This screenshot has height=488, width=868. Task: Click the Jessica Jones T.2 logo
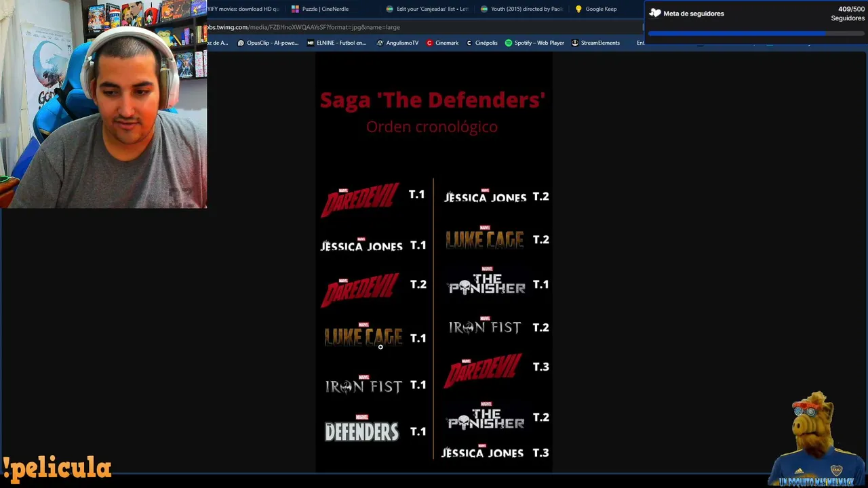pyautogui.click(x=486, y=197)
